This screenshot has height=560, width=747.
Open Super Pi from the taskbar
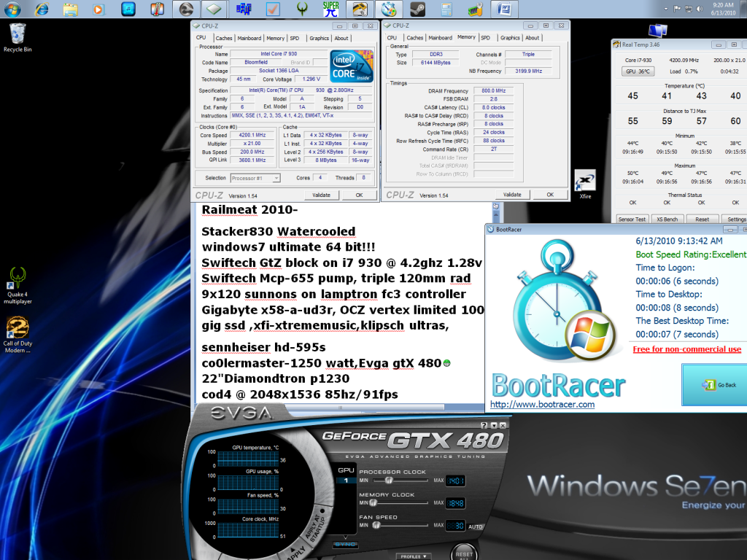(330, 9)
